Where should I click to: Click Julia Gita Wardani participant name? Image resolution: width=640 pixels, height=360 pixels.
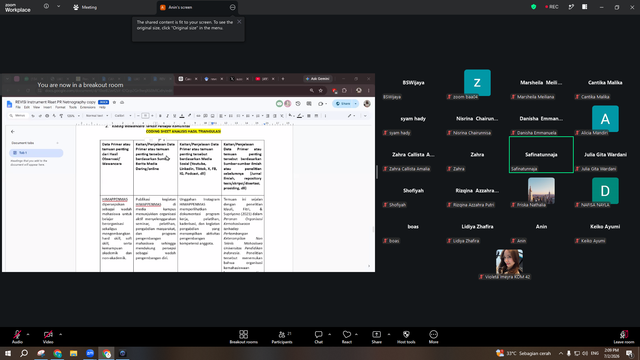pyautogui.click(x=605, y=155)
